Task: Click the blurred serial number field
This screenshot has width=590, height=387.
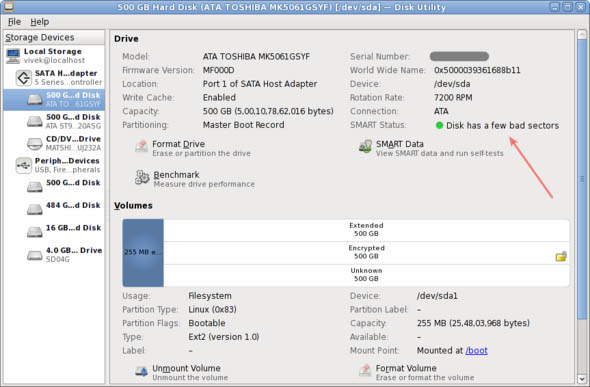Action: (459, 56)
